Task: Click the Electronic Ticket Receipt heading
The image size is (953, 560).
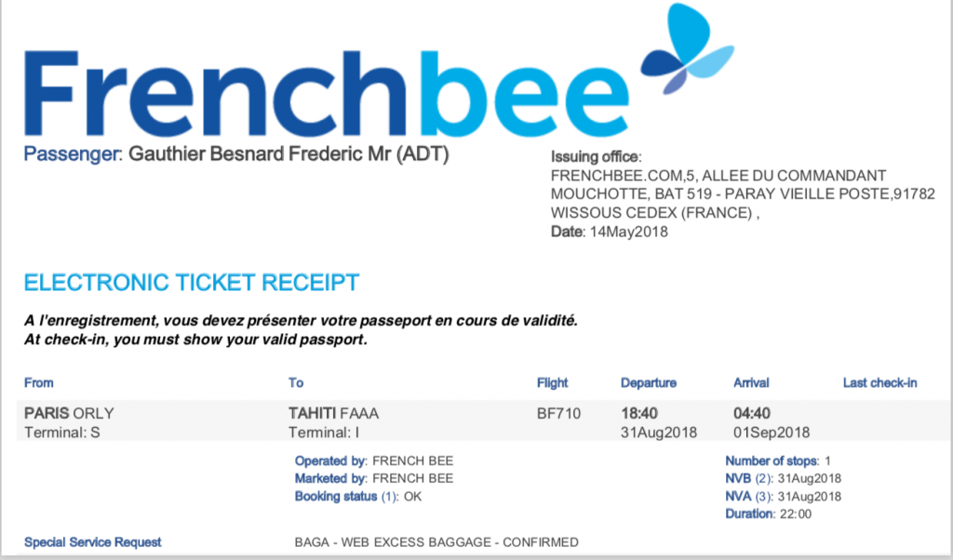Action: 192,283
